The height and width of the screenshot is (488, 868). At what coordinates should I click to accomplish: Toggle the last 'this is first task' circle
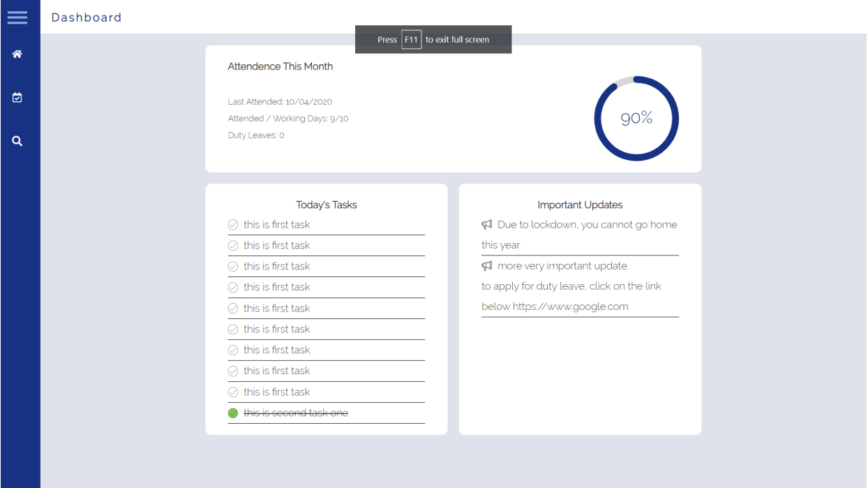click(x=232, y=392)
